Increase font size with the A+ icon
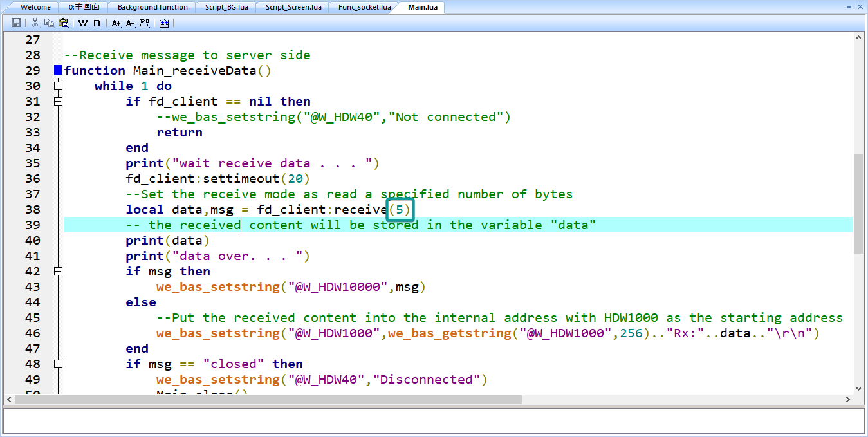This screenshot has width=868, height=437. (x=115, y=23)
